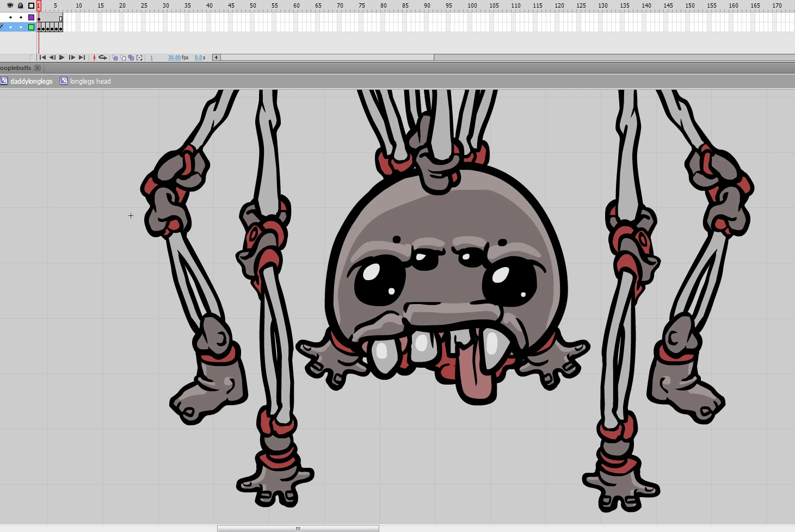This screenshot has width=795, height=532.
Task: Click the timeline horizontal scrollbar thumb
Action: [327, 58]
